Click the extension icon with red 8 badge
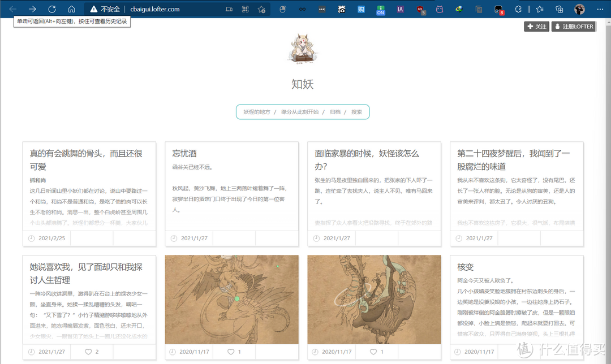 coord(499,10)
